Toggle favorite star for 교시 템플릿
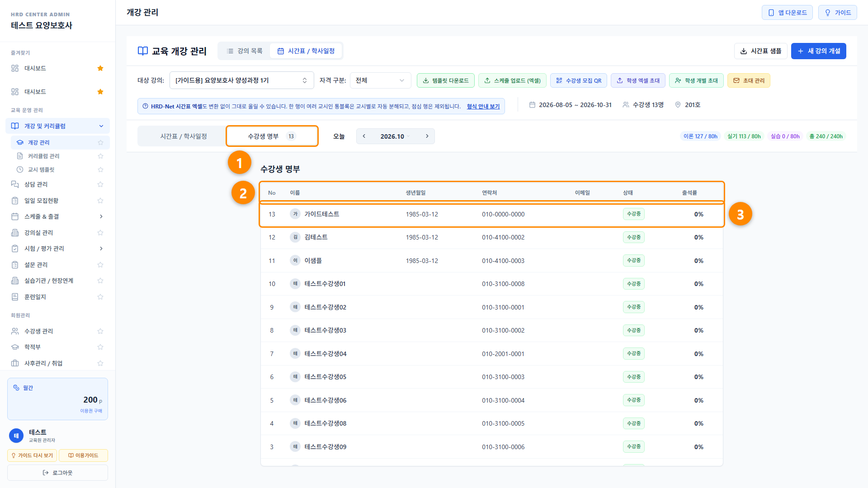Image resolution: width=868 pixels, height=488 pixels. click(x=100, y=169)
